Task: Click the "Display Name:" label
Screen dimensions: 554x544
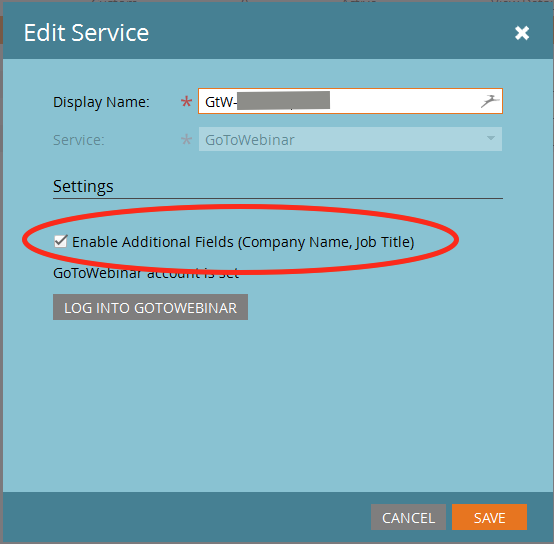Action: click(101, 102)
